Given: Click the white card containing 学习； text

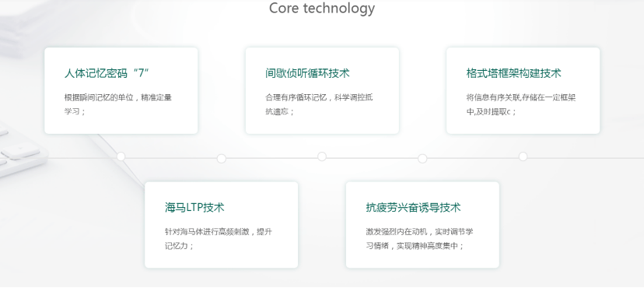Looking at the screenshot, I should pyautogui.click(x=121, y=90).
